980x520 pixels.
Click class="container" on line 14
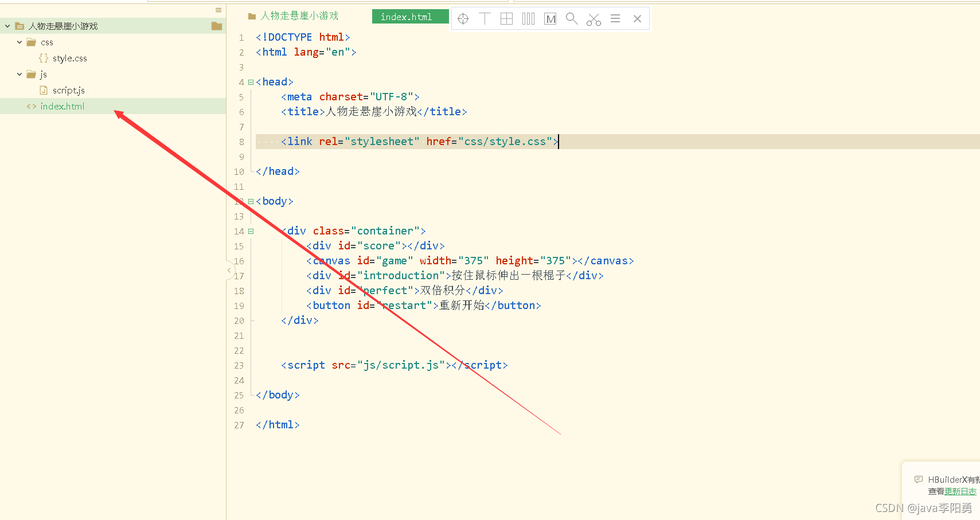tap(366, 231)
